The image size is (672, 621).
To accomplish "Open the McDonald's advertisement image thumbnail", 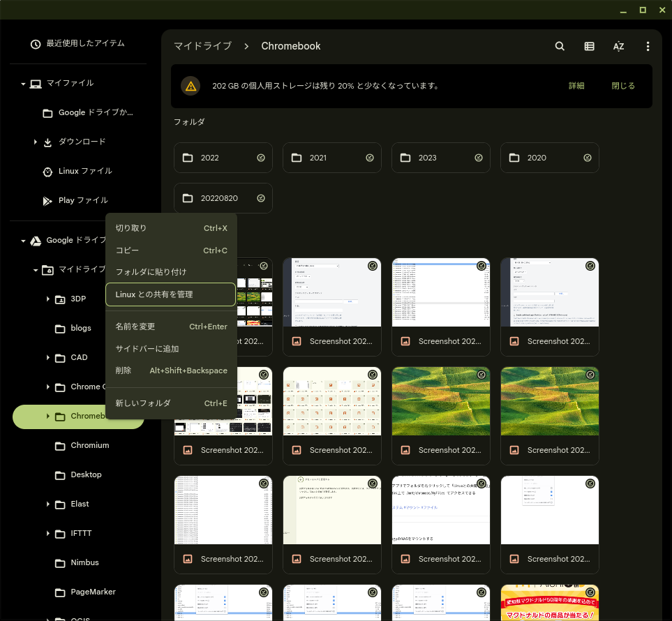I will click(549, 603).
